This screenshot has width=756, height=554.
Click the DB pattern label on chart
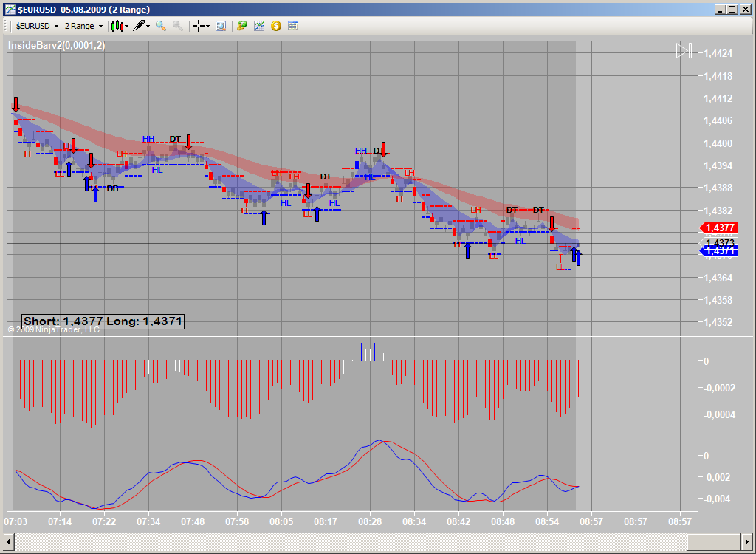112,188
